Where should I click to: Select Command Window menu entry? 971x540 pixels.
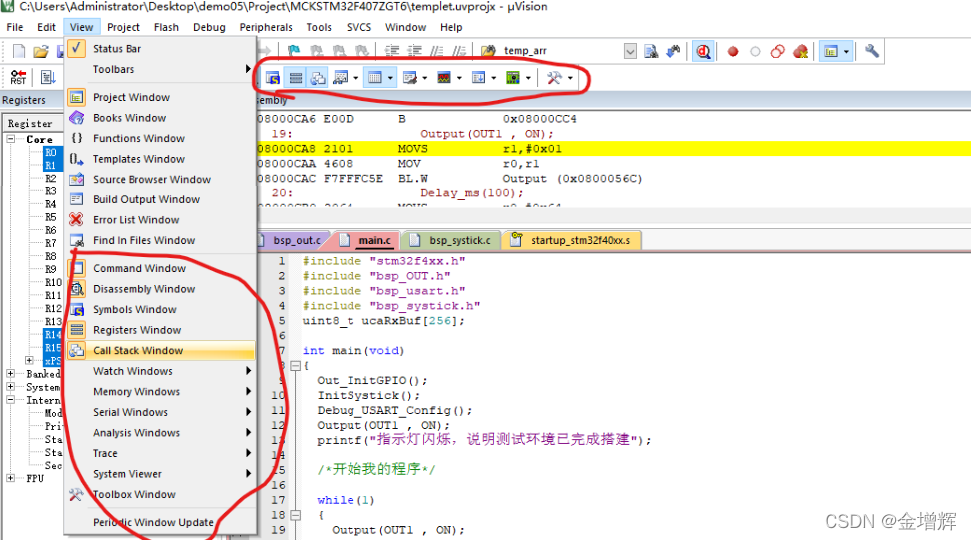pyautogui.click(x=161, y=268)
